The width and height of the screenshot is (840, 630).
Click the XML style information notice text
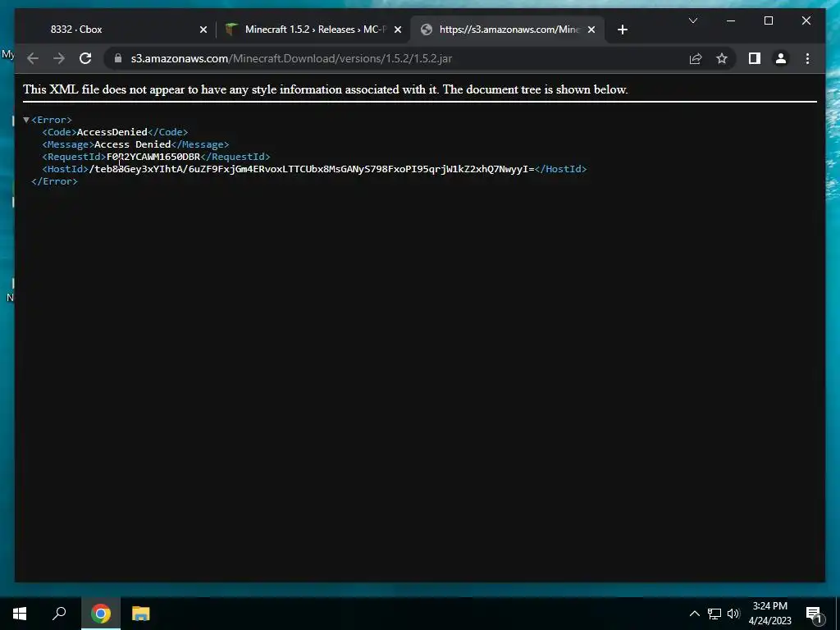(325, 89)
